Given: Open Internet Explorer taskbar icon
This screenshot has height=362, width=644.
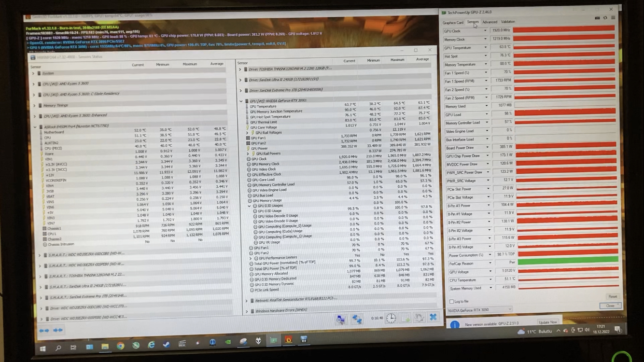Looking at the screenshot, I should 151,345.
